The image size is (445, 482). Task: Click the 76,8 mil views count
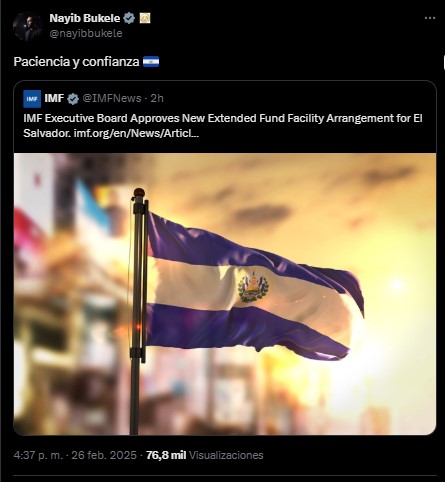(166, 455)
